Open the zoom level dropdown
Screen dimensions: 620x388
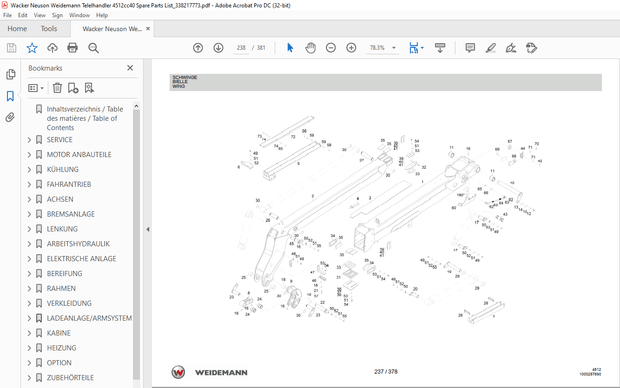[394, 48]
